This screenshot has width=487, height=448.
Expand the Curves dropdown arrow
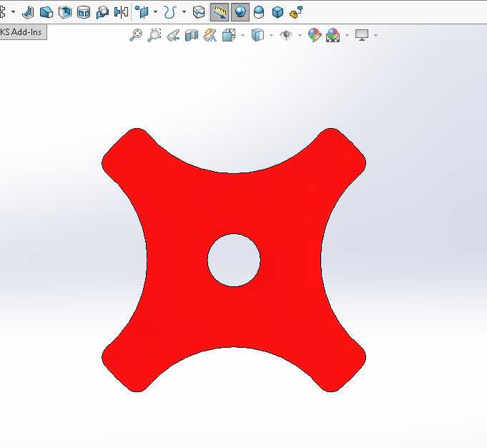(x=185, y=12)
